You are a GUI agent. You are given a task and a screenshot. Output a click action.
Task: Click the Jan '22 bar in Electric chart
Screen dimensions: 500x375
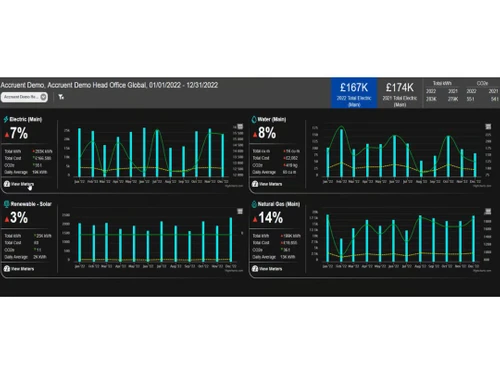coord(79,152)
